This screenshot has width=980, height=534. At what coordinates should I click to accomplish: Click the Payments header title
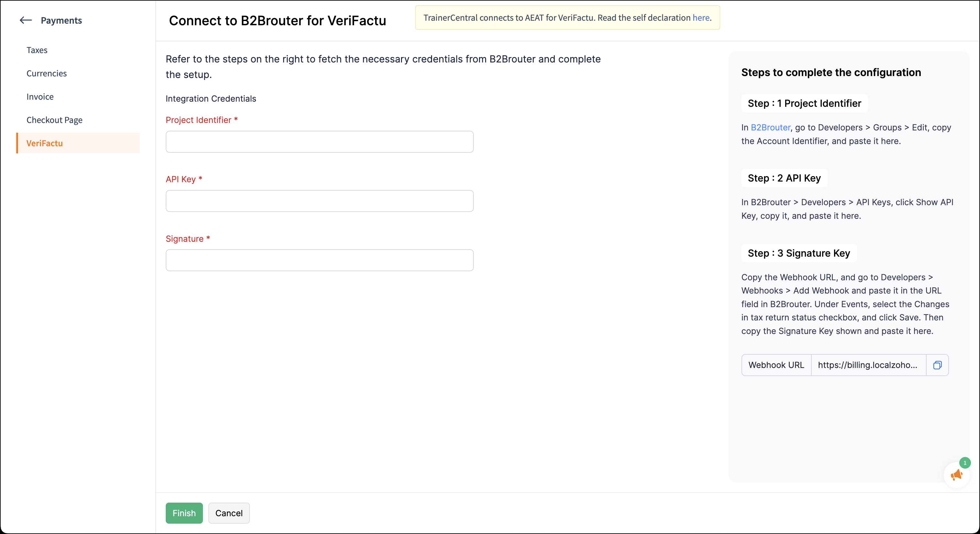[61, 20]
